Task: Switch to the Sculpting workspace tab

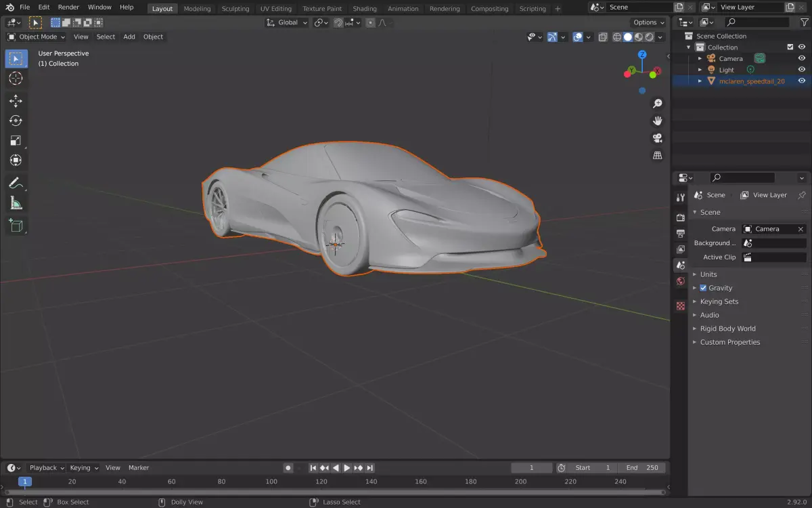Action: click(x=235, y=9)
